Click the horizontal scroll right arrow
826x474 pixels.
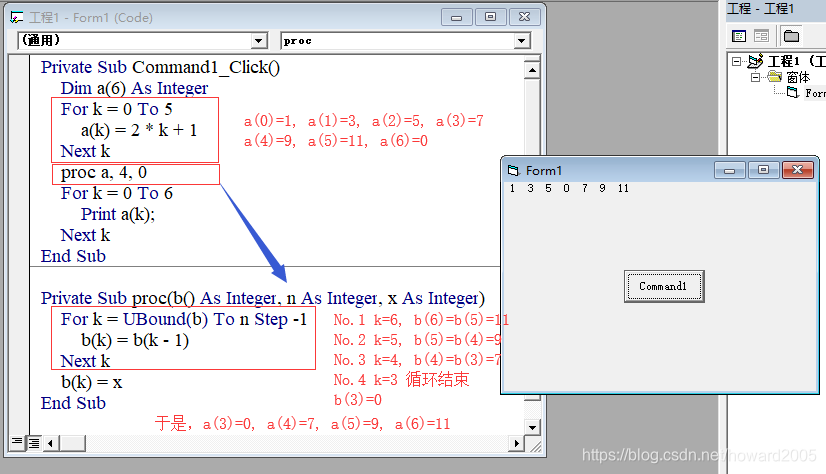click(x=517, y=443)
